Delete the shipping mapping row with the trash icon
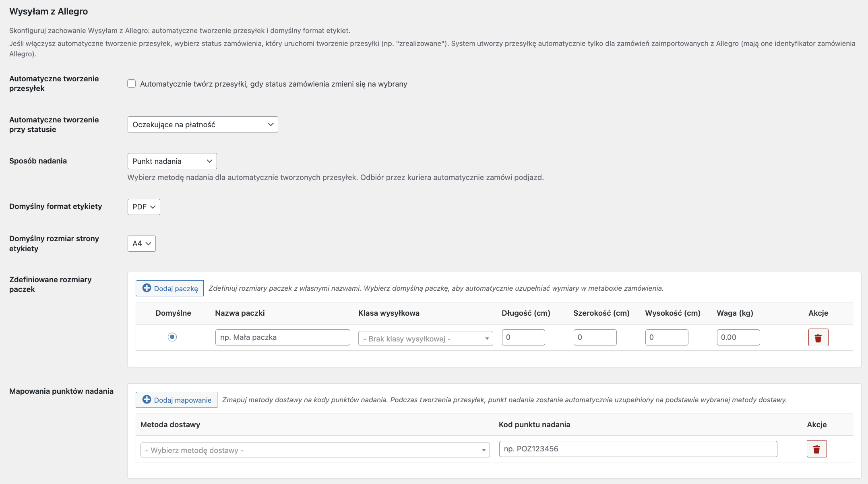Image resolution: width=868 pixels, height=484 pixels. click(816, 449)
